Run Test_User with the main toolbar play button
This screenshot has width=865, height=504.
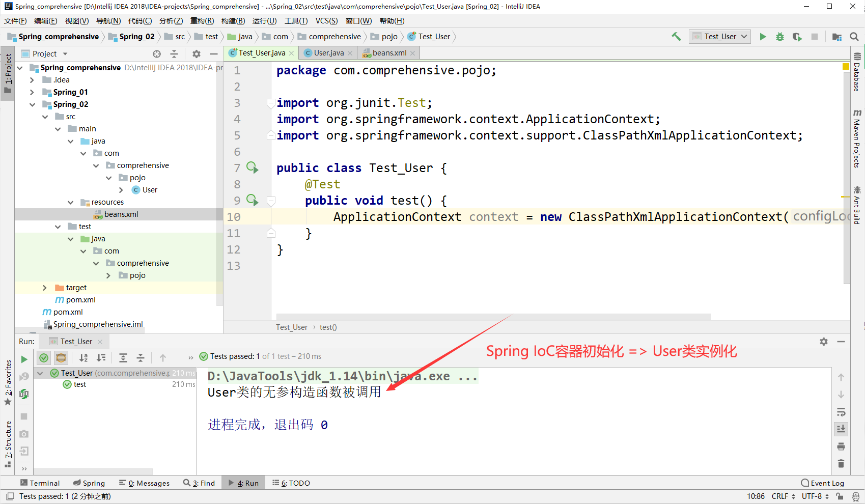763,37
